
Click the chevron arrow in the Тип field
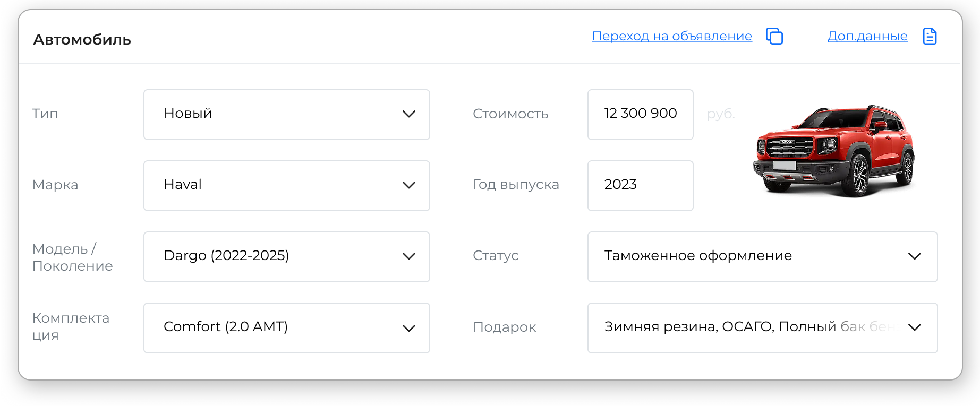(408, 114)
